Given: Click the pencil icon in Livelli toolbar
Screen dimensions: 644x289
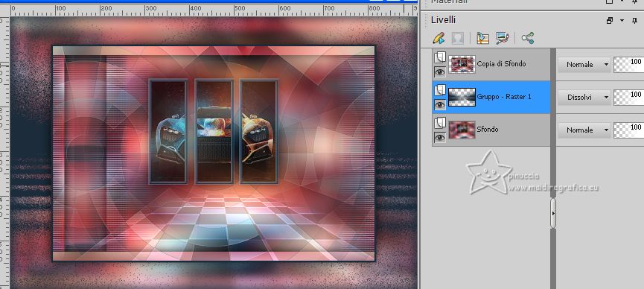Looking at the screenshot, I should click(x=439, y=39).
